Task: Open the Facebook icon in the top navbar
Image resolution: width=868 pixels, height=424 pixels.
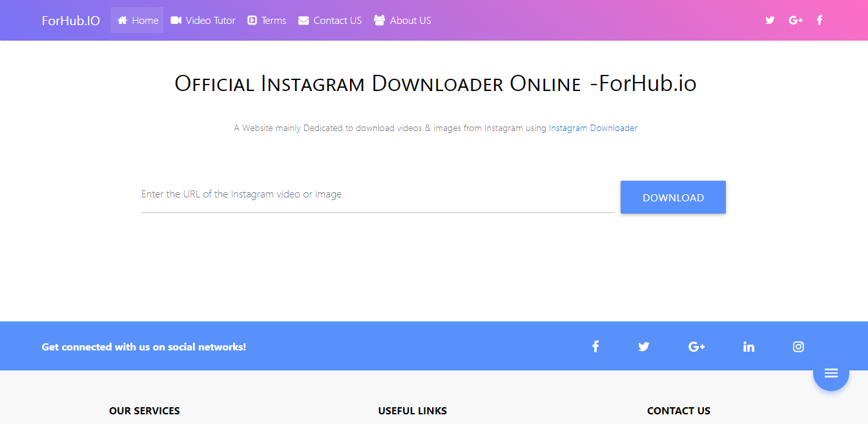Action: coord(820,20)
